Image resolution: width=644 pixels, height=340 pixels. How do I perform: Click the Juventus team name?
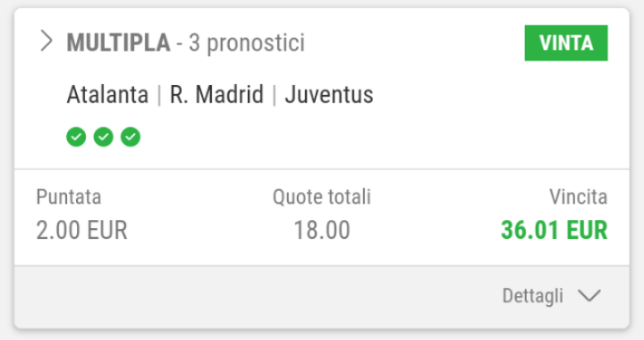pyautogui.click(x=329, y=95)
